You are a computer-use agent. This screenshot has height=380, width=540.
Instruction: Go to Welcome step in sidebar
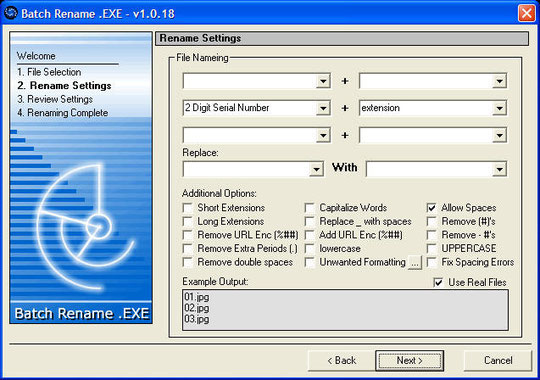click(36, 56)
